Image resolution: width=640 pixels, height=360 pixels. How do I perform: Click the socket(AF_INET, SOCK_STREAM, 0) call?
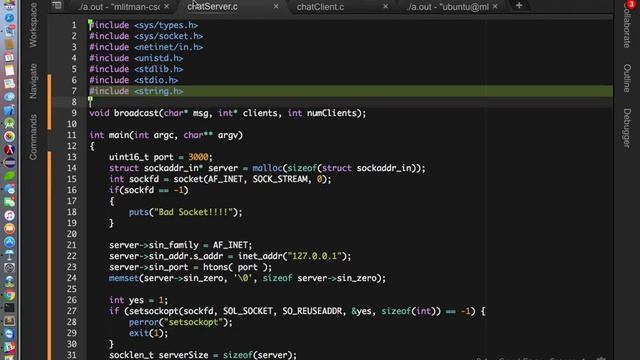pos(250,179)
